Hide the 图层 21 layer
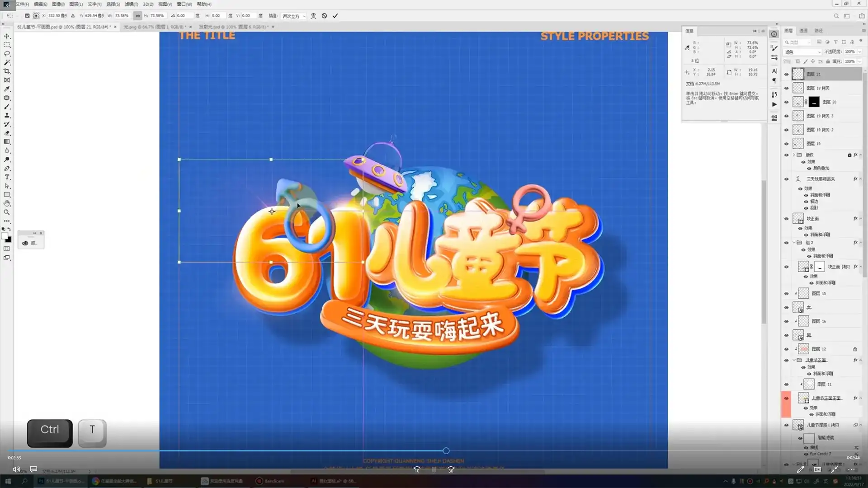Image resolution: width=868 pixels, height=488 pixels. (787, 74)
